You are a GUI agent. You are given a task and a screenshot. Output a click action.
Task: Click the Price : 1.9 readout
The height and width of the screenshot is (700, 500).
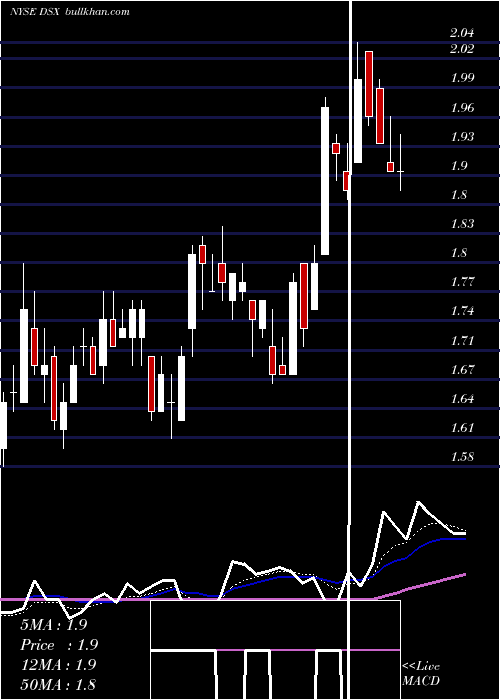coord(58,645)
